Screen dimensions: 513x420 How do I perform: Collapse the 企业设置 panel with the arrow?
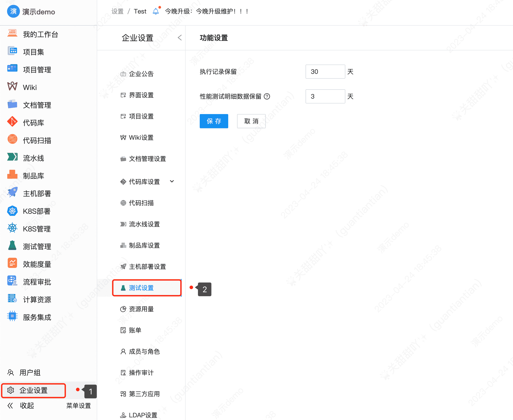[x=179, y=38]
